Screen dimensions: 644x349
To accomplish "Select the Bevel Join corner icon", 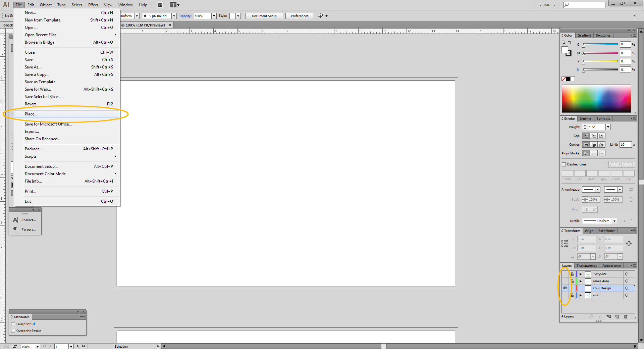I will click(602, 145).
